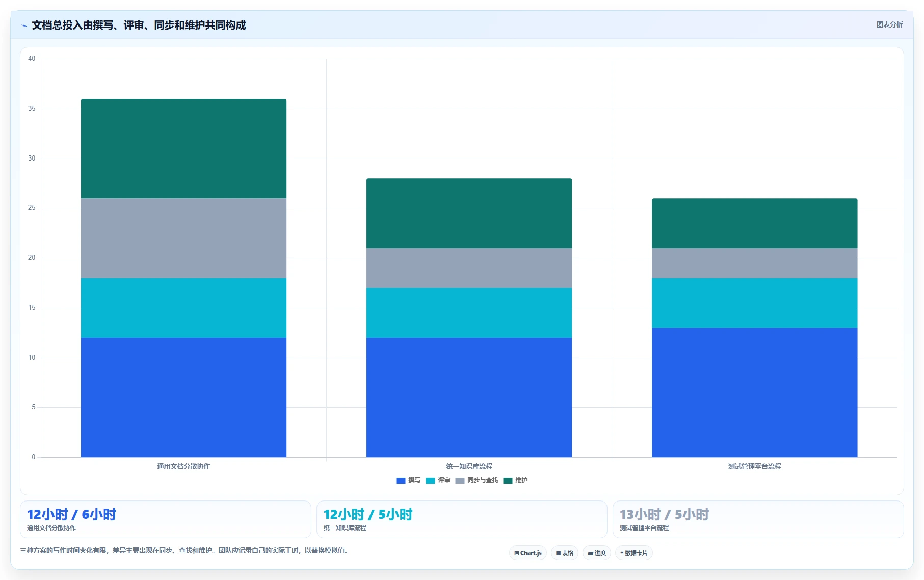Open the 12小时 / 6小时 data card

166,519
